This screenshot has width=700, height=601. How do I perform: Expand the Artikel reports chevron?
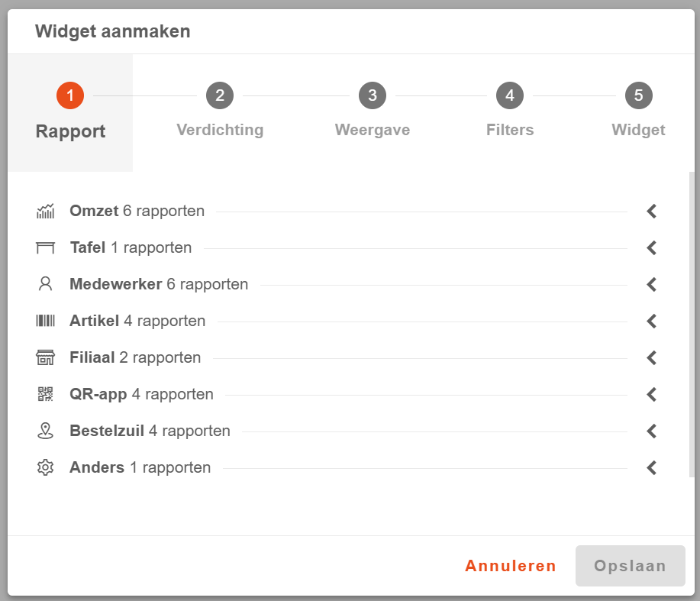coord(651,321)
